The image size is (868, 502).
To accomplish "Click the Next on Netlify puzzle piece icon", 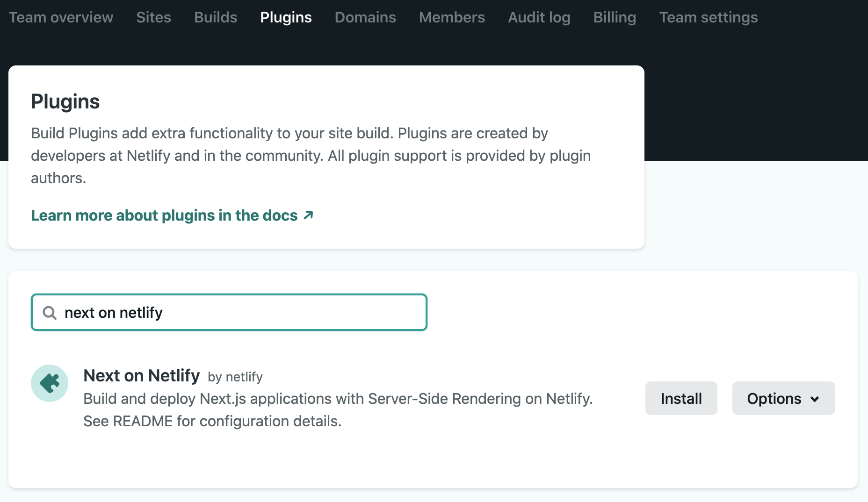I will click(x=50, y=383).
